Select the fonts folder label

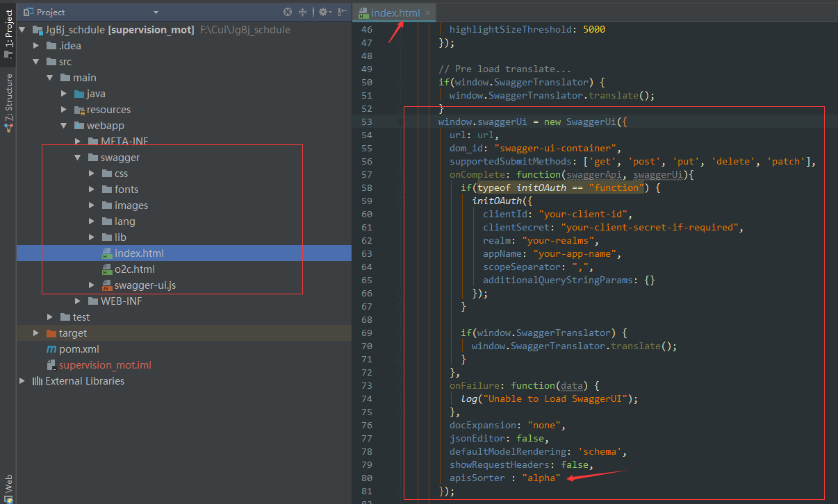(x=126, y=190)
